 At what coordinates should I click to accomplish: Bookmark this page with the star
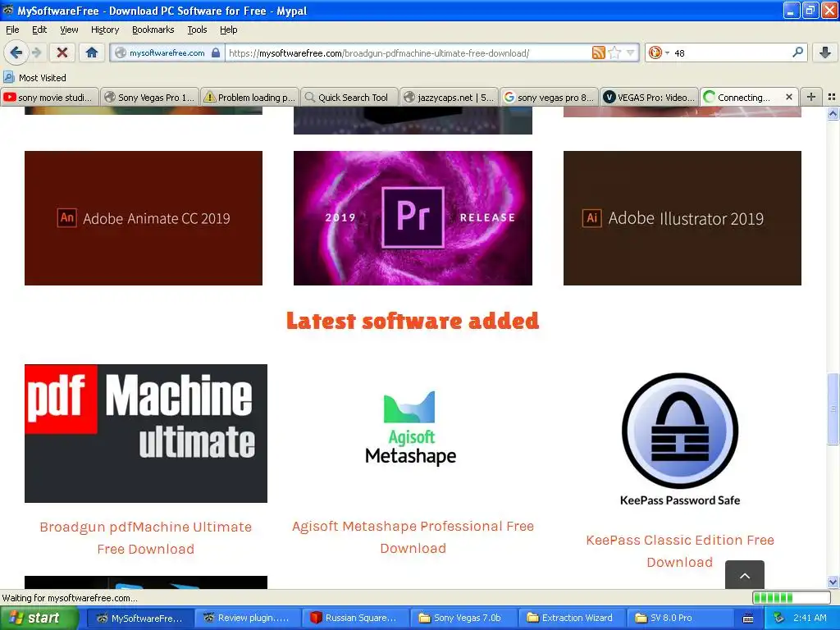tap(614, 52)
